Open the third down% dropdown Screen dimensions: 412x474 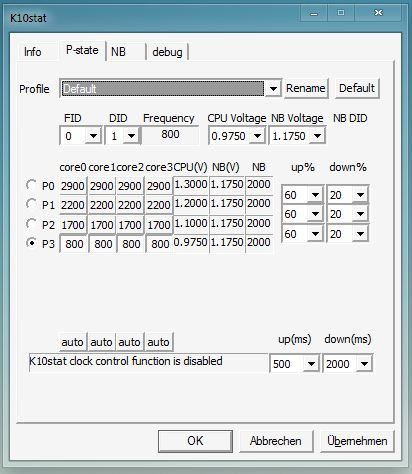[360, 233]
